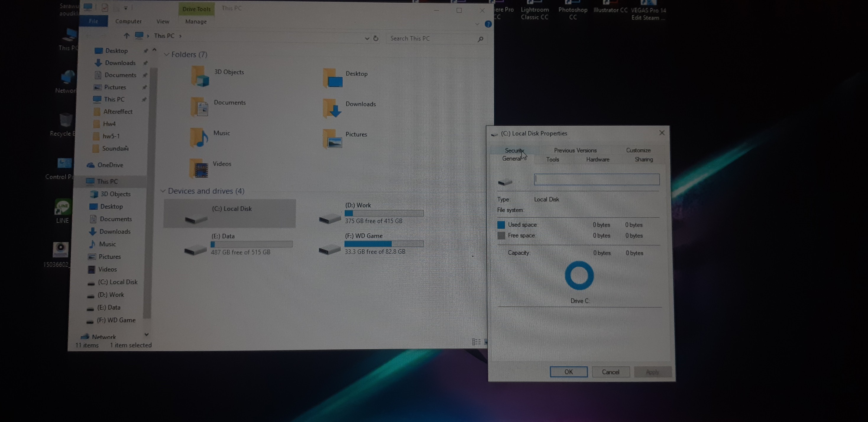The height and width of the screenshot is (422, 868).
Task: Collapse the Devices and drives group
Action: (x=163, y=191)
